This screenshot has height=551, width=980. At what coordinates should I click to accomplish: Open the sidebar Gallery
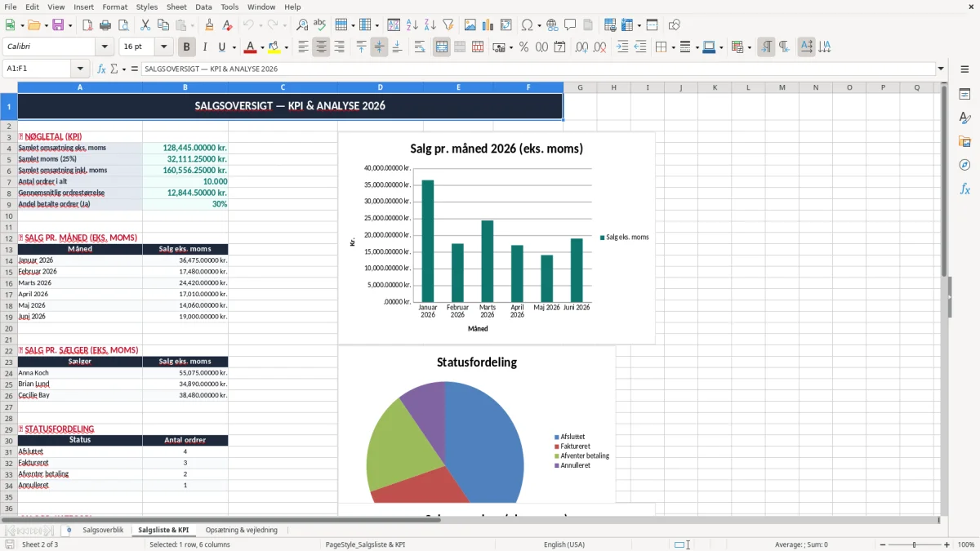(964, 142)
